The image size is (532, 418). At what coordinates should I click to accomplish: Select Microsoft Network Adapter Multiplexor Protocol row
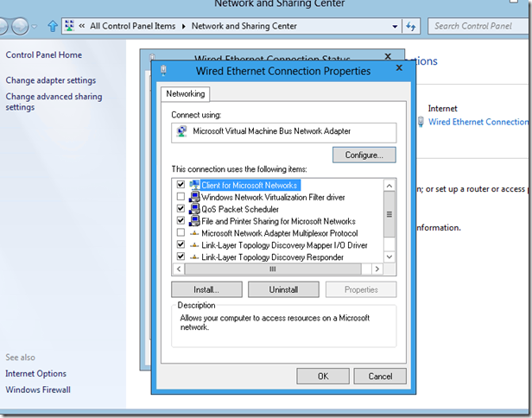pos(280,233)
